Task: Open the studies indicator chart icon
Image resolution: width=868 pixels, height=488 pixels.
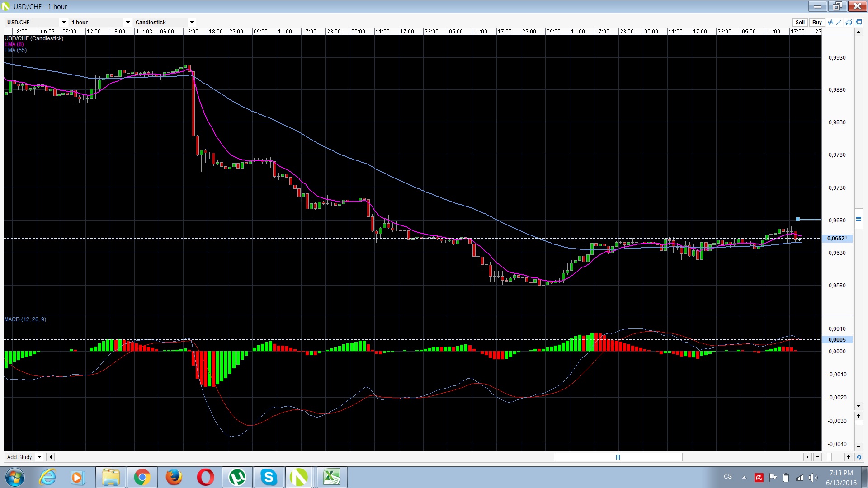Action: pos(849,22)
